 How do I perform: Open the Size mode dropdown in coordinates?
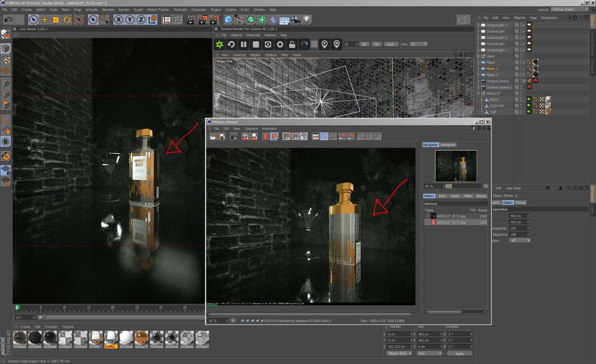tap(430, 353)
